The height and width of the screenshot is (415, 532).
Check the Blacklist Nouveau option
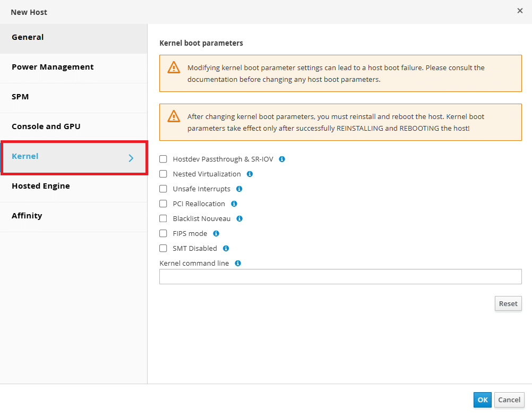click(163, 218)
